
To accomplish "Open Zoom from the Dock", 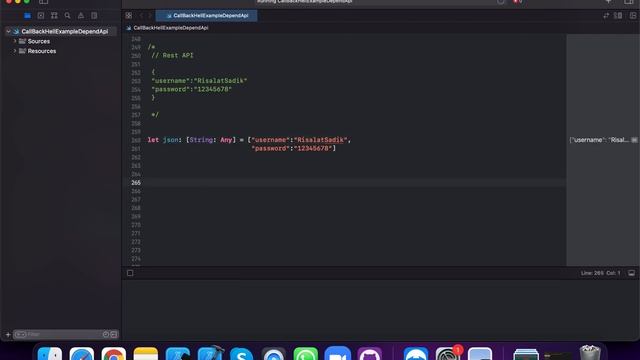I will click(x=338, y=354).
